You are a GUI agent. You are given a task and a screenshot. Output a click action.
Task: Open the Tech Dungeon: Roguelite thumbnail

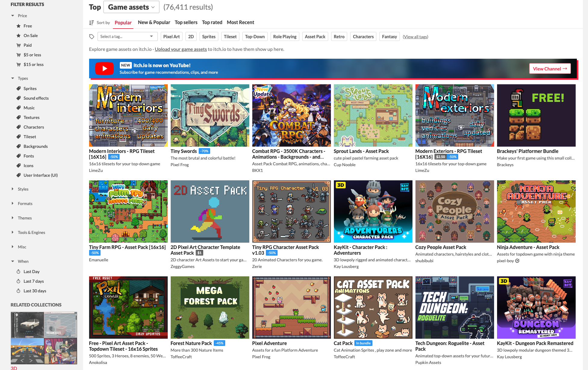(455, 307)
